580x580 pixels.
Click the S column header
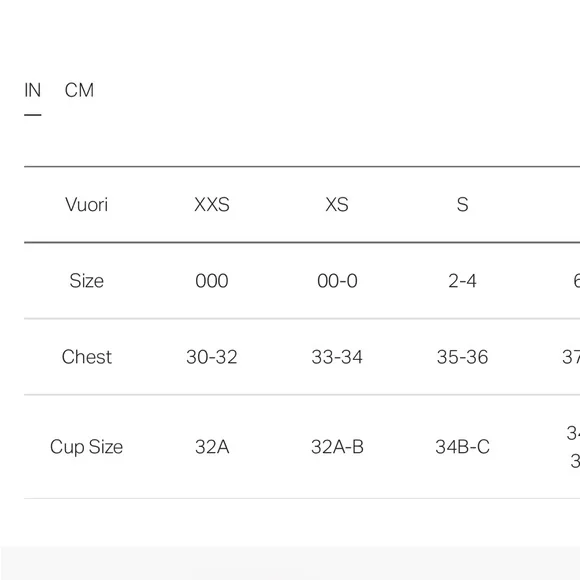click(462, 205)
